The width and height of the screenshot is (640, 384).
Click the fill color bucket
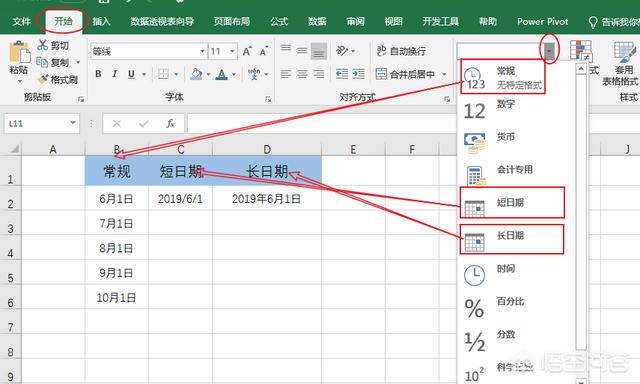point(196,74)
